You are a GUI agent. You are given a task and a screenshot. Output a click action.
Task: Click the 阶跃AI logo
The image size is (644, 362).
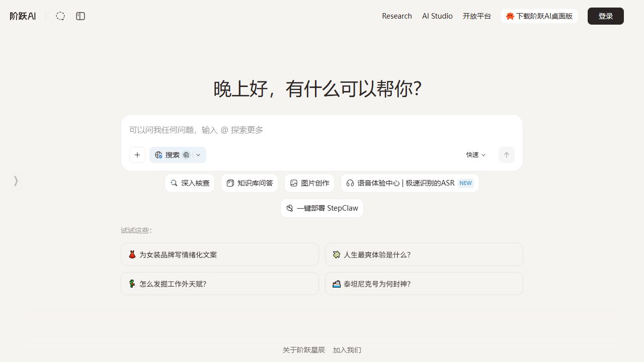23,16
